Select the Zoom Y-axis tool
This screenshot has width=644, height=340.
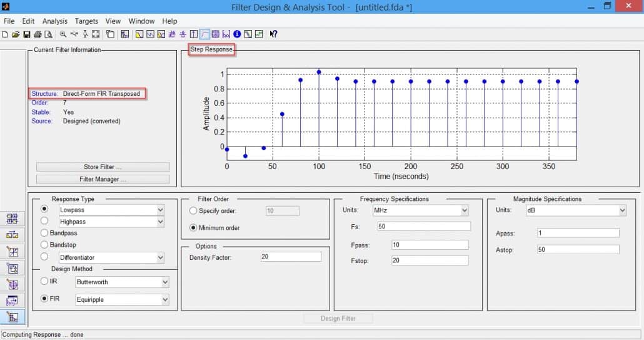85,34
